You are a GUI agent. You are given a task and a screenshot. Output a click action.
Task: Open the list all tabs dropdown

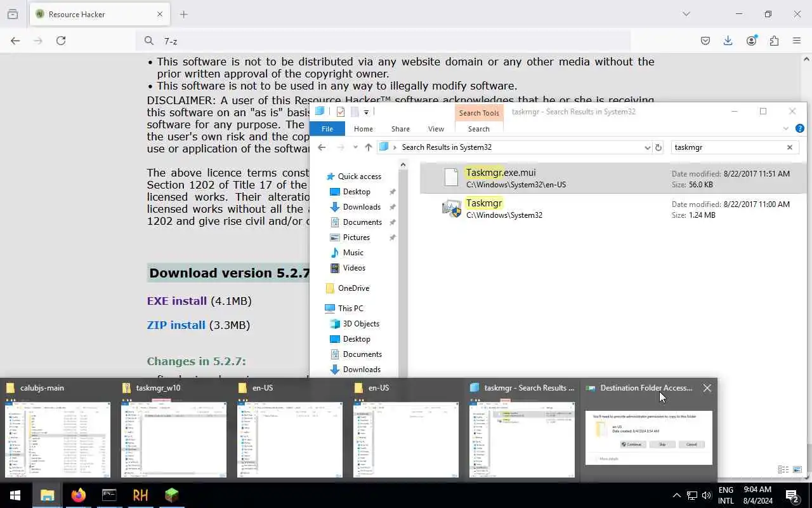click(686, 14)
